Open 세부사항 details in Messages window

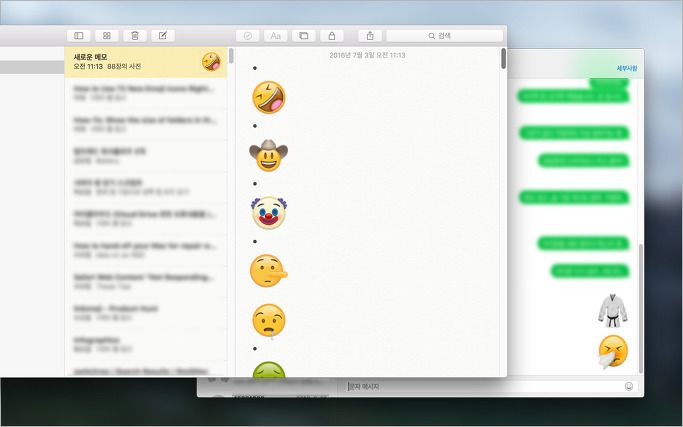(627, 68)
